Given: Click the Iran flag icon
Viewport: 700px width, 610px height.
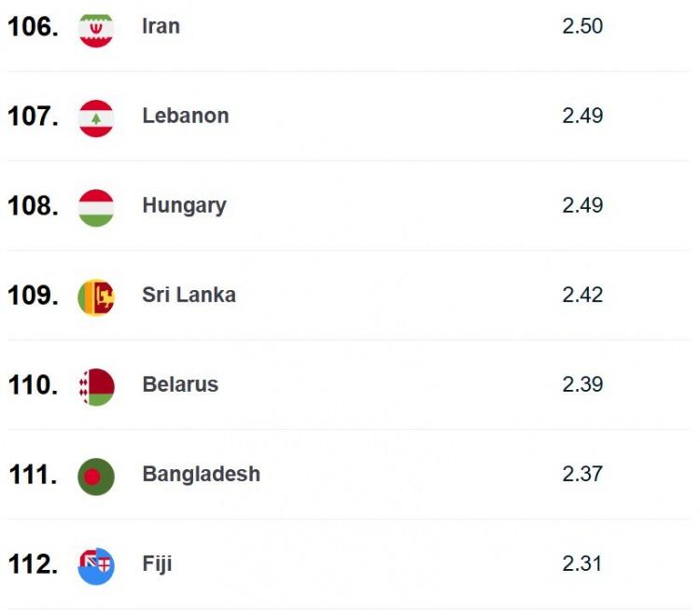Looking at the screenshot, I should pyautogui.click(x=96, y=30).
